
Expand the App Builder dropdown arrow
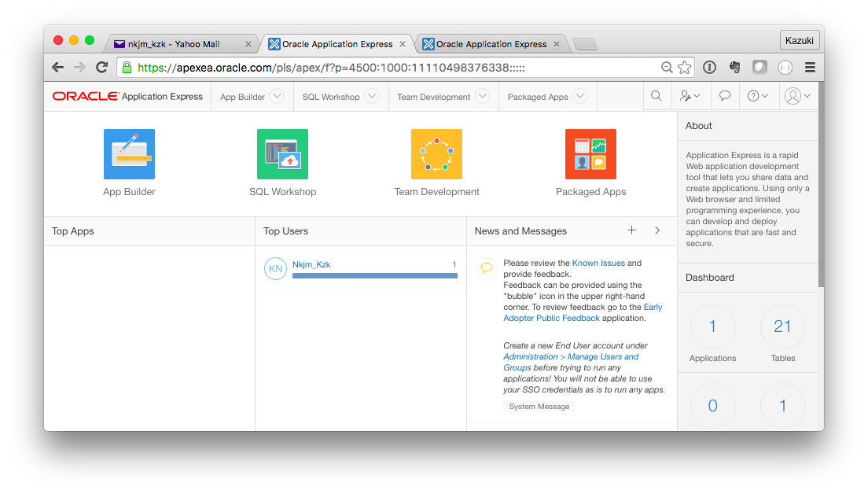[277, 97]
